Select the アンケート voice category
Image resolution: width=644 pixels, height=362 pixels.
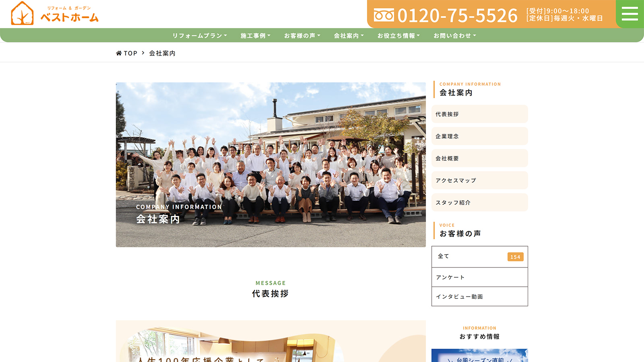(479, 278)
